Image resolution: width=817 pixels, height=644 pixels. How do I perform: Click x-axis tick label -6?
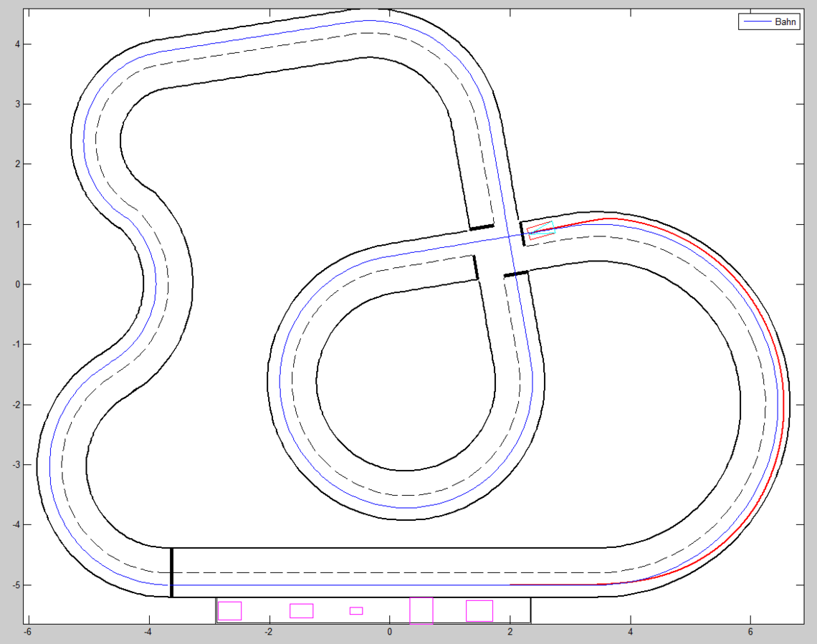click(27, 632)
